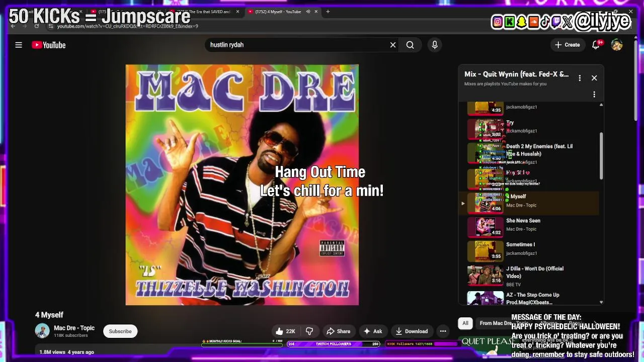Like the video with 22K thumbs up

click(285, 331)
